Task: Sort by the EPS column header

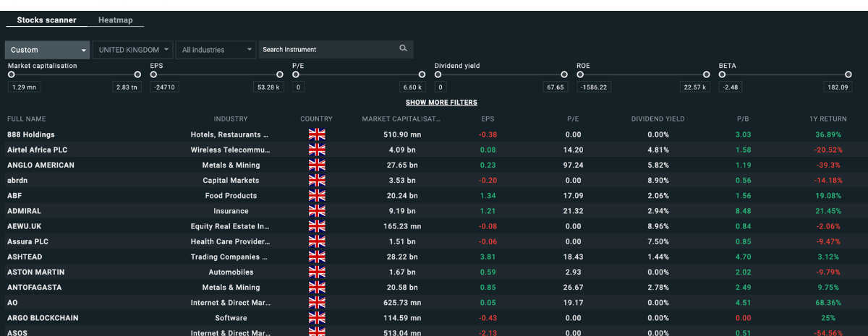Action: coord(488,119)
